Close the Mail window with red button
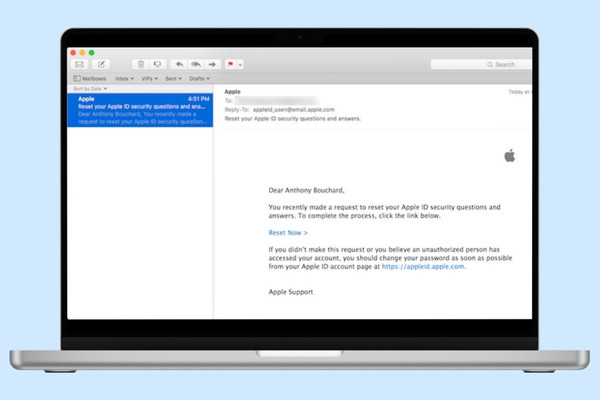600x400 pixels. 73,52
